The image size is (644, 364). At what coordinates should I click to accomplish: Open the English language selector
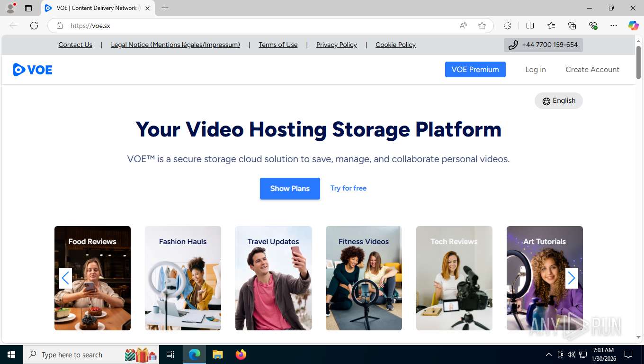[559, 100]
